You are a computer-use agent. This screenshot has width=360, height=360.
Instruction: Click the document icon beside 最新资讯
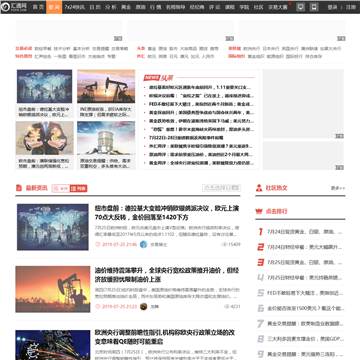click(x=19, y=188)
